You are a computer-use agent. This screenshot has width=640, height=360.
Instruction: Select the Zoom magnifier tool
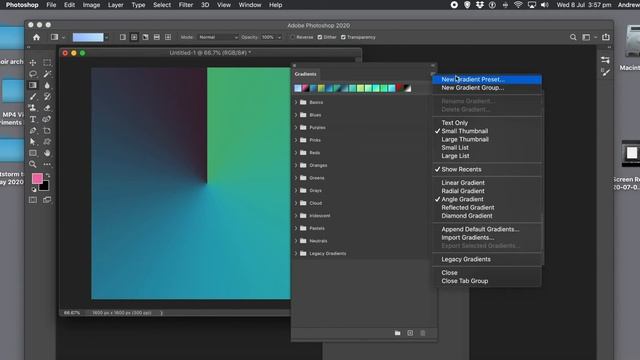click(x=33, y=164)
